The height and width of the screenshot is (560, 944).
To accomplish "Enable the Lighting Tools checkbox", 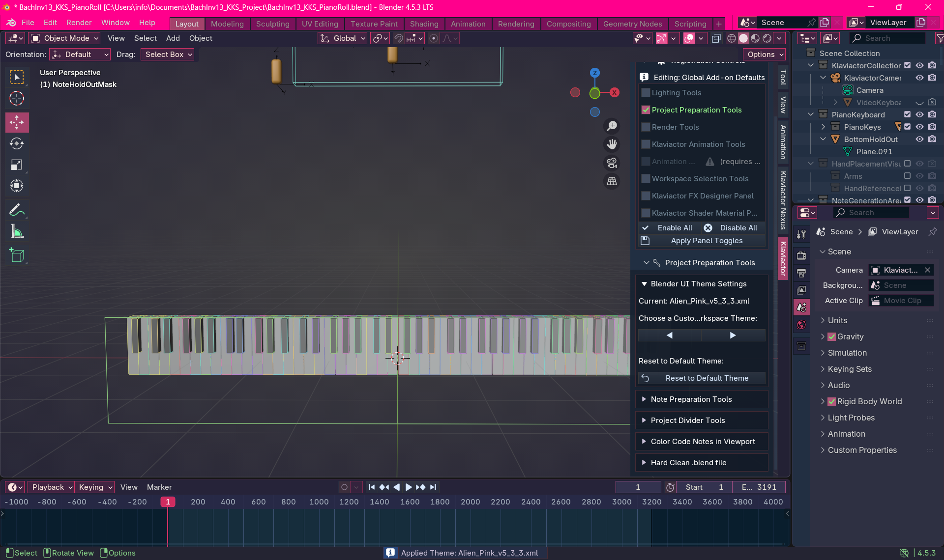I will point(646,93).
